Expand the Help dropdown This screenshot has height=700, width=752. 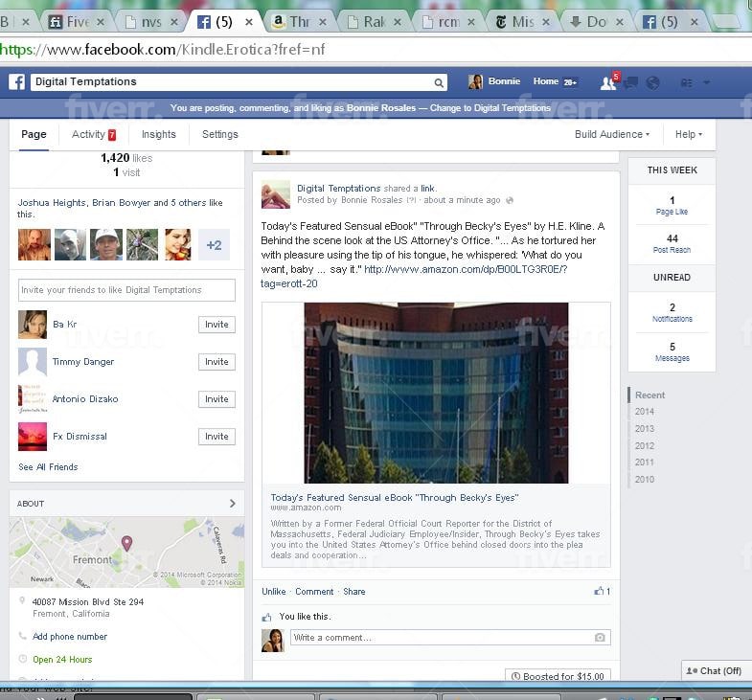689,134
